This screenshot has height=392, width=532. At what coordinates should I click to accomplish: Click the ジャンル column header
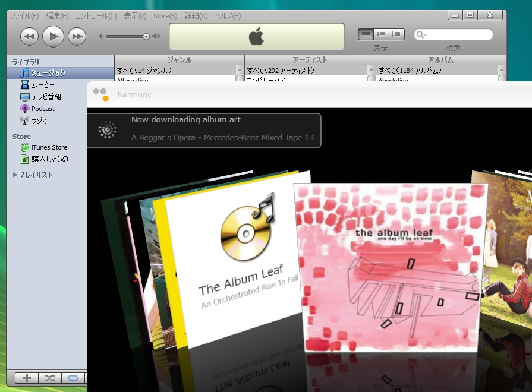tap(180, 60)
